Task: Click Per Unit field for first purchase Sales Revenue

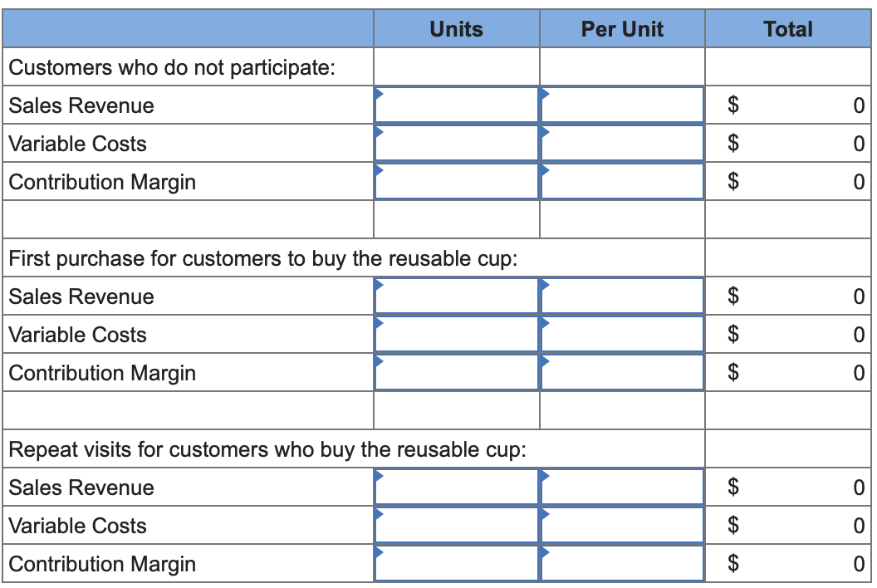Action: pyautogui.click(x=622, y=296)
